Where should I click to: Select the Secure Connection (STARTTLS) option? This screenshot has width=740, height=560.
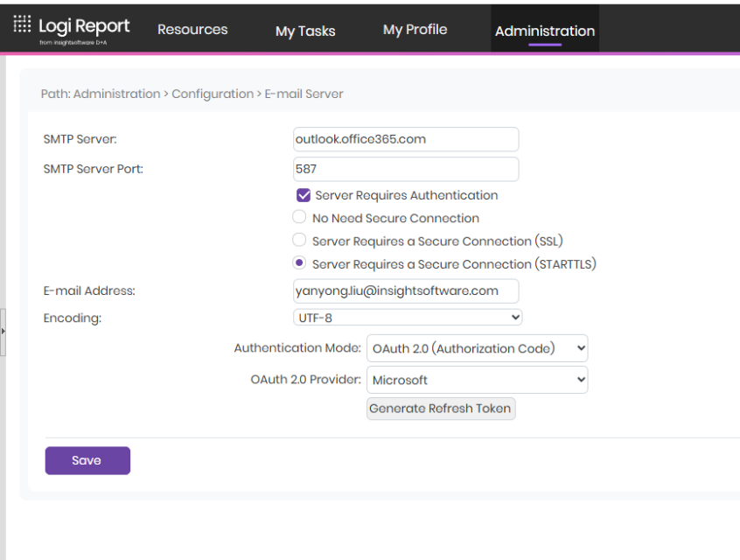coord(299,263)
